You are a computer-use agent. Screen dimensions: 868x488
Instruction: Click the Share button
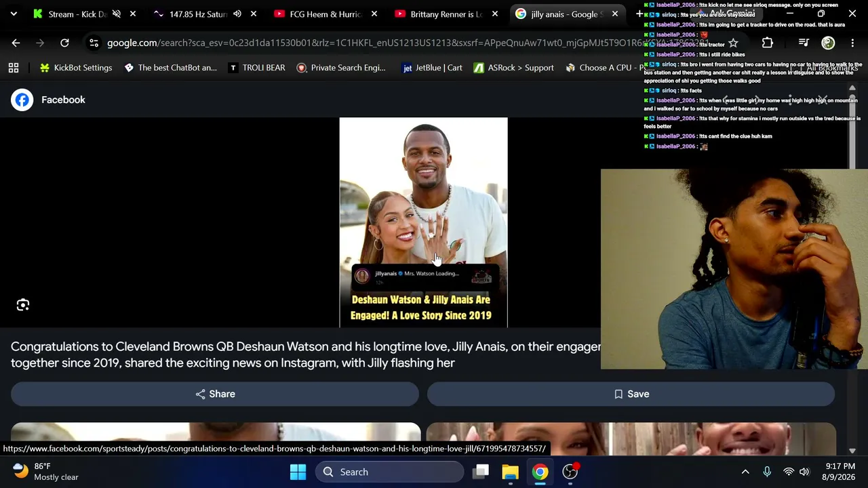[x=215, y=394]
